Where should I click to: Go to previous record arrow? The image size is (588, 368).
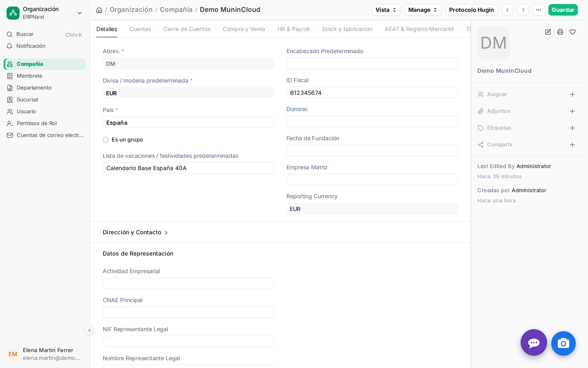click(507, 10)
